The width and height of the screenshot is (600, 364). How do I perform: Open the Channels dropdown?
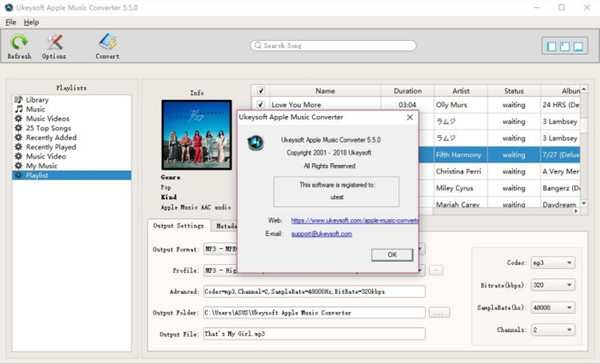(553, 330)
